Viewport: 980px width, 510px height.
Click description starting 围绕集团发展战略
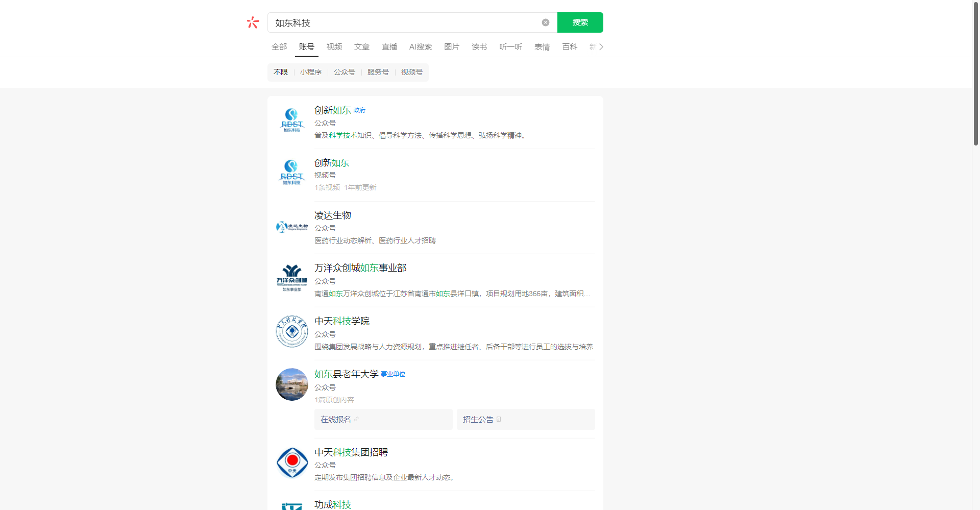pyautogui.click(x=454, y=347)
